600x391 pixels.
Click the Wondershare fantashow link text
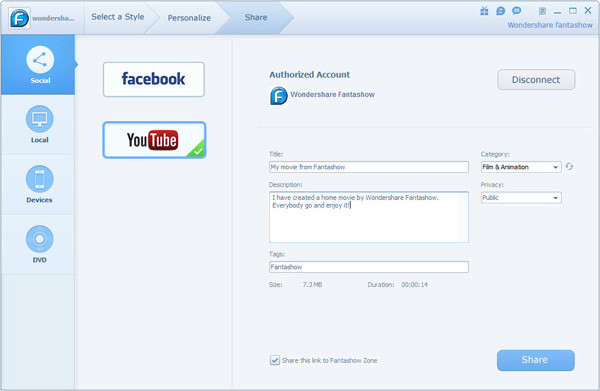tap(550, 25)
